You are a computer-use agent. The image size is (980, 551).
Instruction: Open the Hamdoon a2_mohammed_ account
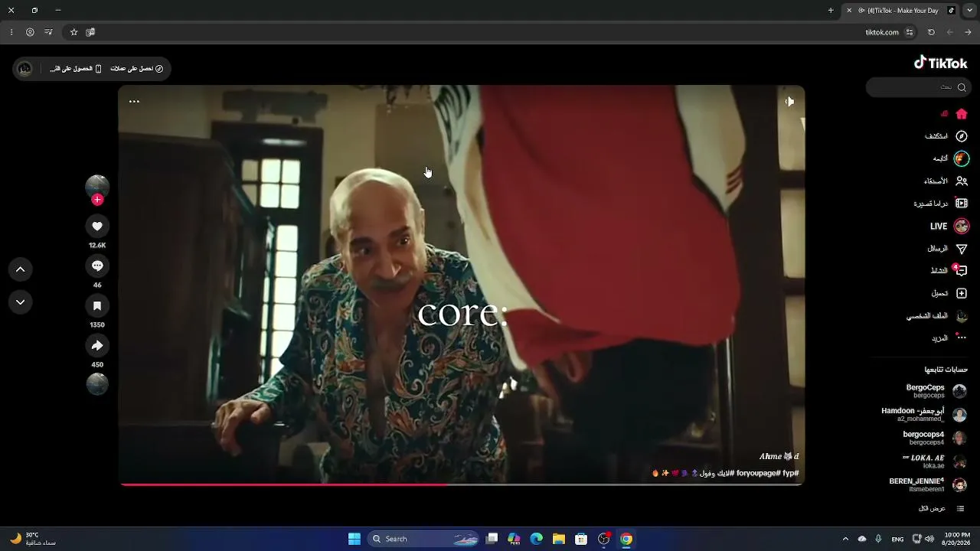coord(923,415)
